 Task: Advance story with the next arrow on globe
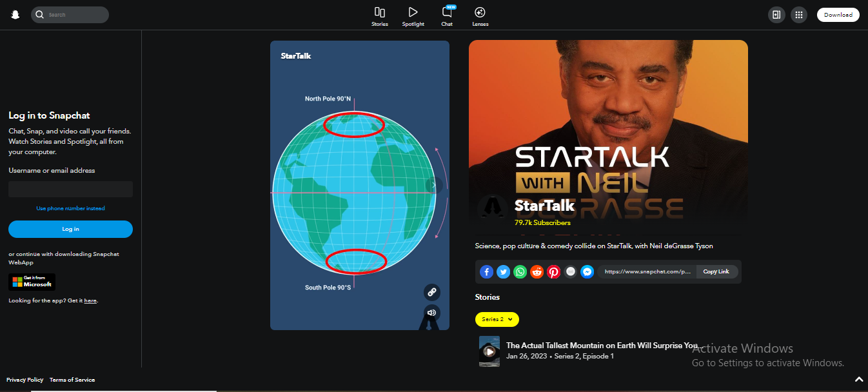435,186
